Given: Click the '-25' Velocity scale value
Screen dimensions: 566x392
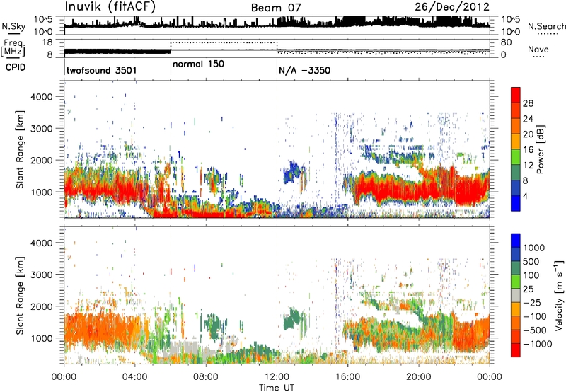Looking at the screenshot, I should (x=533, y=302).
